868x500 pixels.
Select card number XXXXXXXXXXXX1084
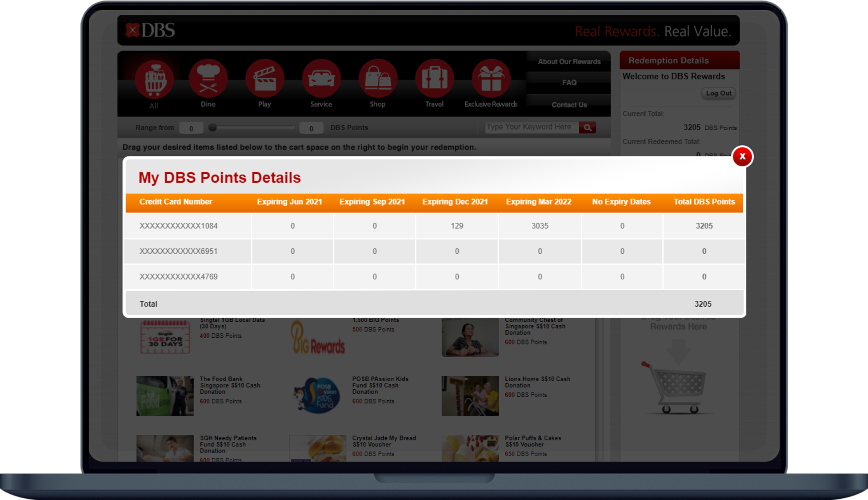coord(179,226)
